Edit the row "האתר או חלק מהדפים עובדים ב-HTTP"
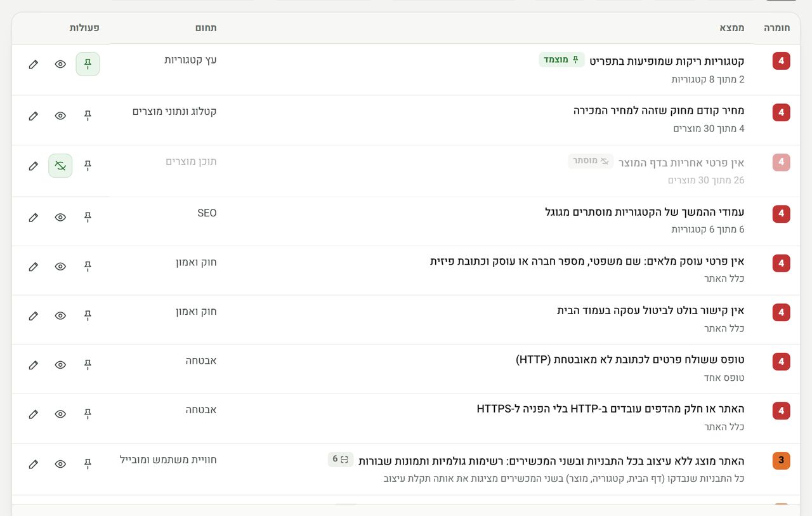Viewport: 812px width, 516px height. [34, 414]
